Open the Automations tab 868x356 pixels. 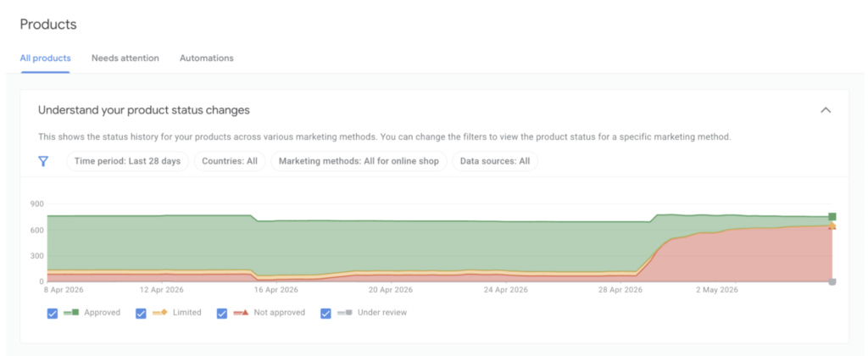click(207, 58)
